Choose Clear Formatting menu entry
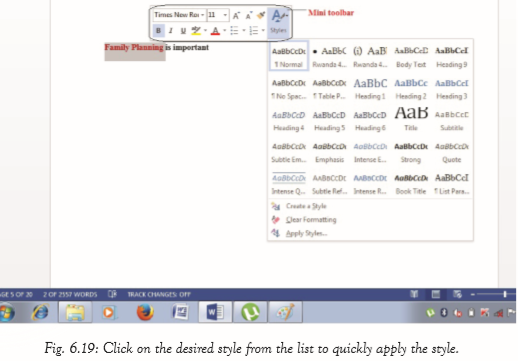Image resolution: width=518 pixels, height=361 pixels. [370, 220]
